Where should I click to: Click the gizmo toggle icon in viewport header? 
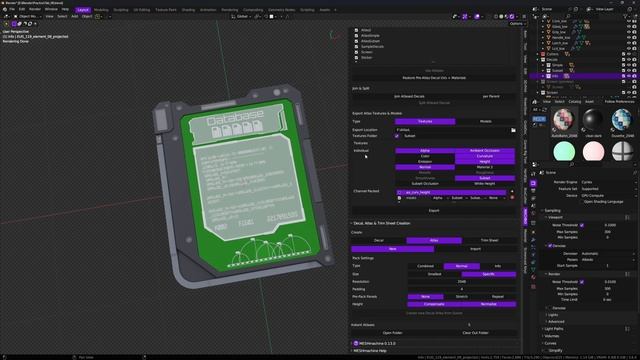[465, 16]
